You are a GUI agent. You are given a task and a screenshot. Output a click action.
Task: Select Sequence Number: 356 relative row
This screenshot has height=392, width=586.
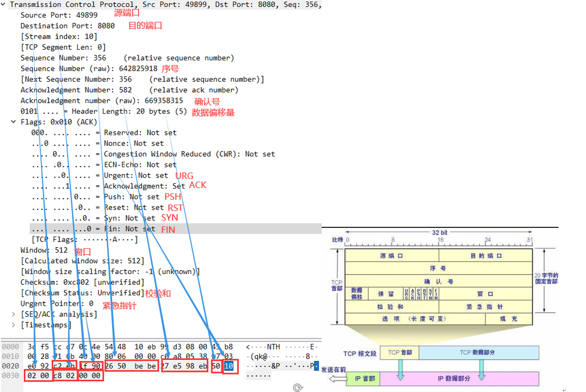pos(127,58)
